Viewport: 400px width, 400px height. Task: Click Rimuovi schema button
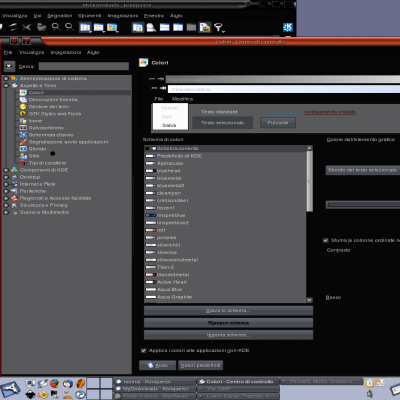pos(228,323)
